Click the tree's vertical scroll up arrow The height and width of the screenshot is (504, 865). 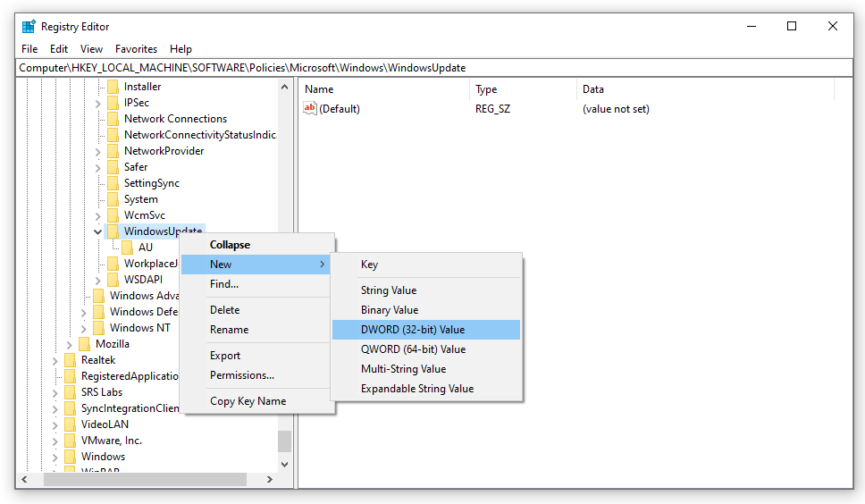[285, 87]
